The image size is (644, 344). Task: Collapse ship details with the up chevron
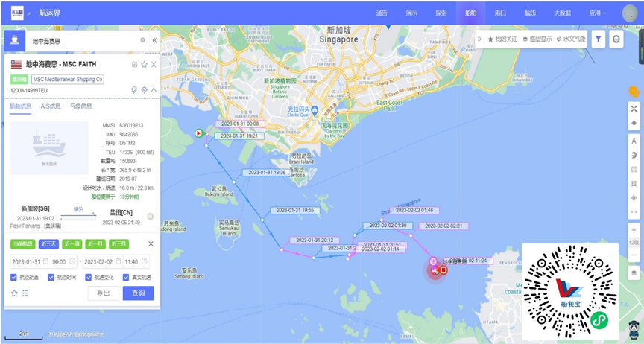[154, 90]
